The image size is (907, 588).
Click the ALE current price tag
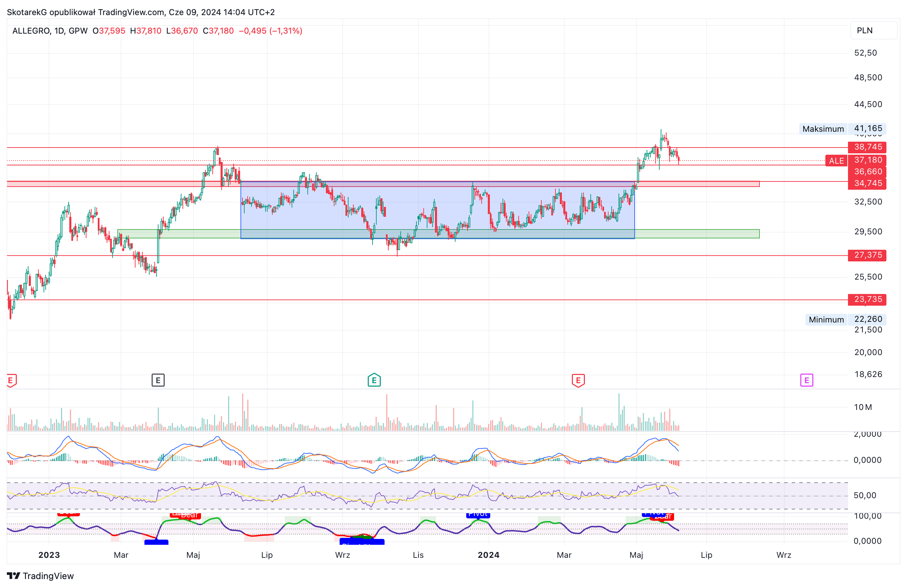point(836,161)
